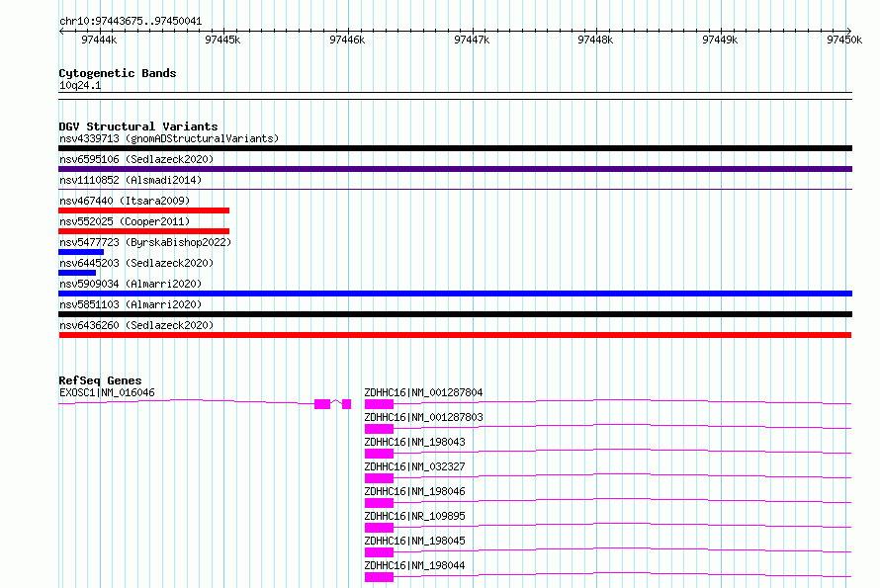The height and width of the screenshot is (588, 880).
Task: Click the exon block of ZDHHC16 NM_198044
Action: click(x=379, y=577)
